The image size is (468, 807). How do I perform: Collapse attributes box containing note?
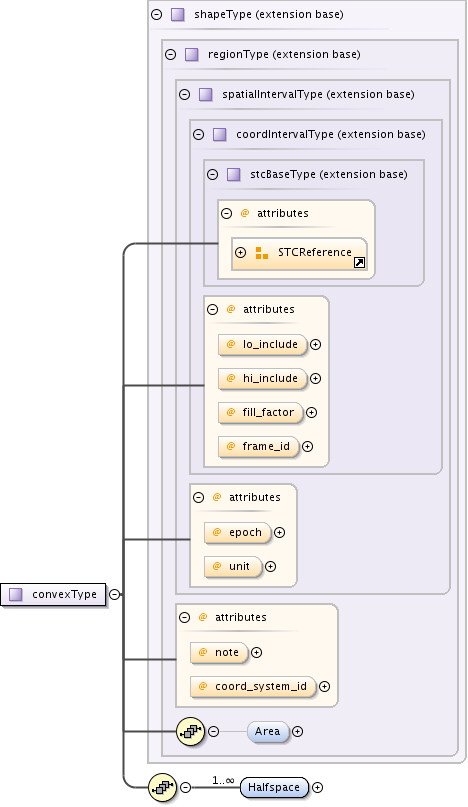(x=184, y=617)
